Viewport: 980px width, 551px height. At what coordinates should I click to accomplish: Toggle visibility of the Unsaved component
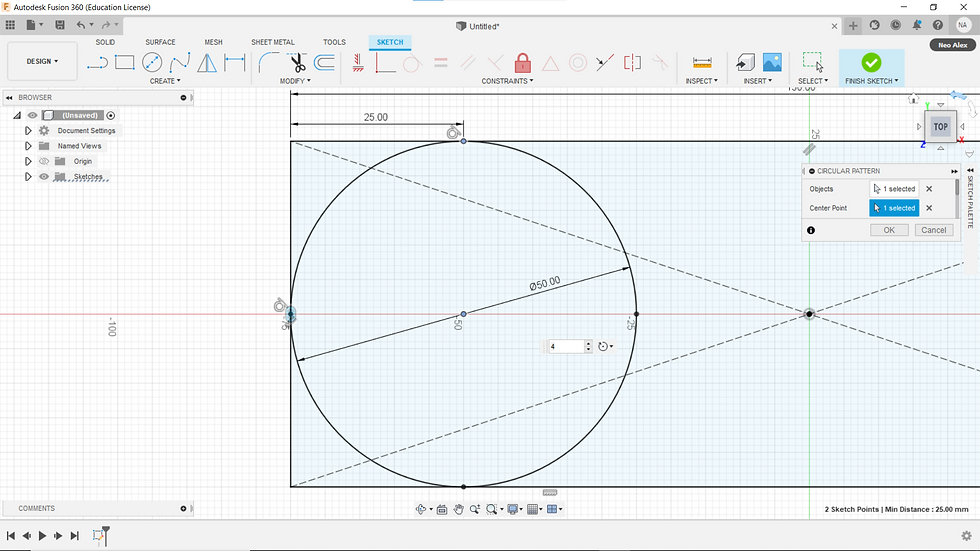(x=32, y=115)
